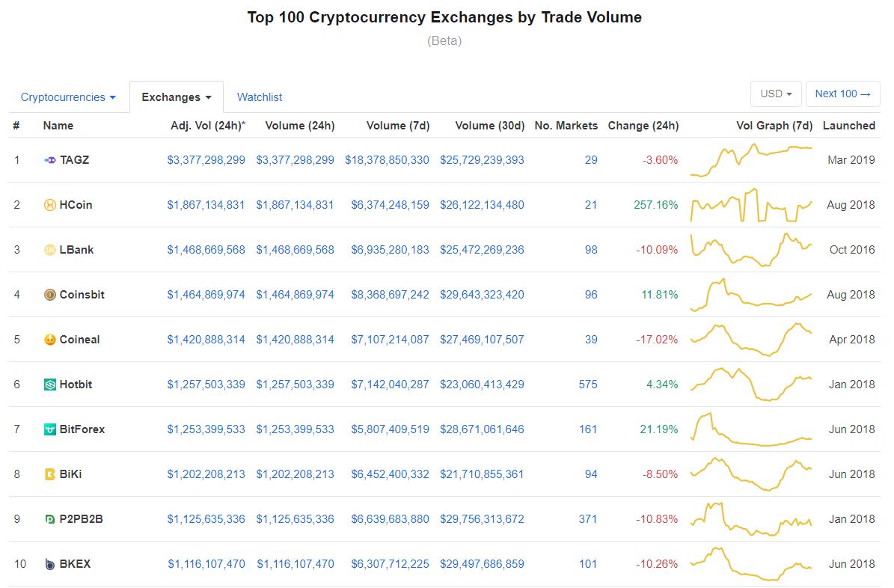Click Coineal 7d volume $7,107,214,087

[390, 340]
